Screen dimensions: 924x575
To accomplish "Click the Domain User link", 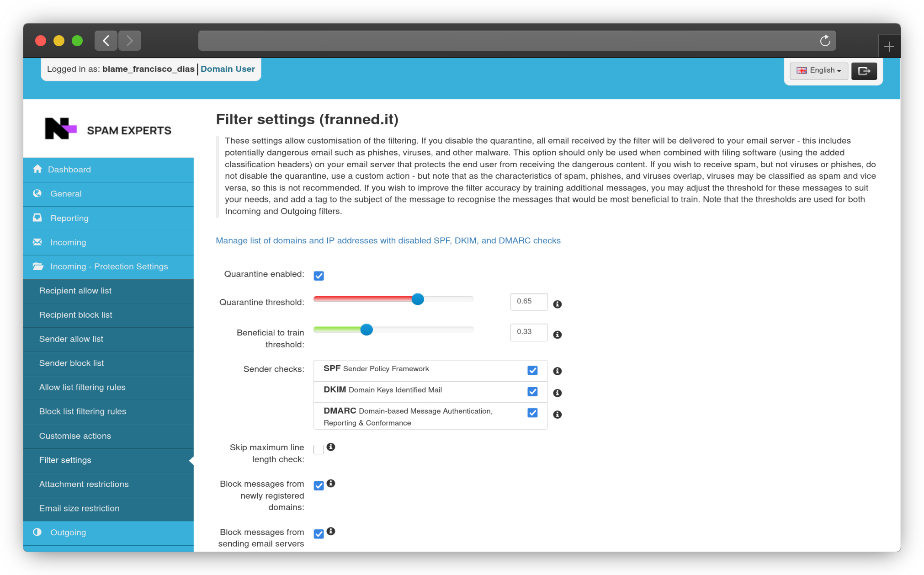I will coord(228,69).
